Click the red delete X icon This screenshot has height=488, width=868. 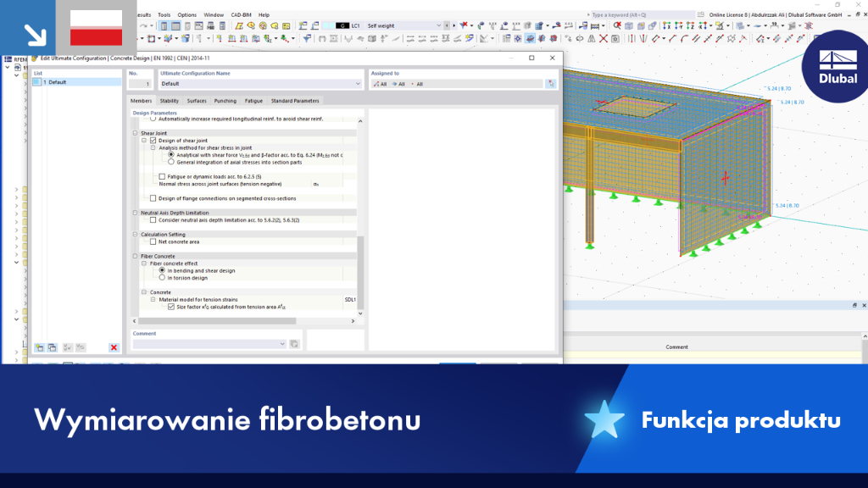[x=114, y=347]
